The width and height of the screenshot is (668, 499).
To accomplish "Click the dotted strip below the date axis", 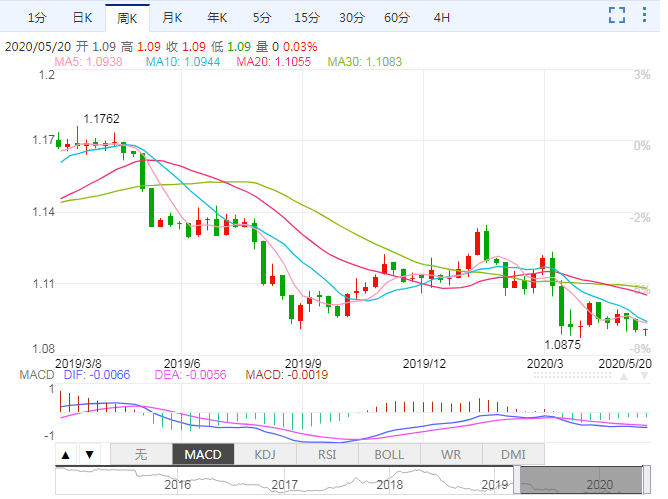I will (x=572, y=375).
